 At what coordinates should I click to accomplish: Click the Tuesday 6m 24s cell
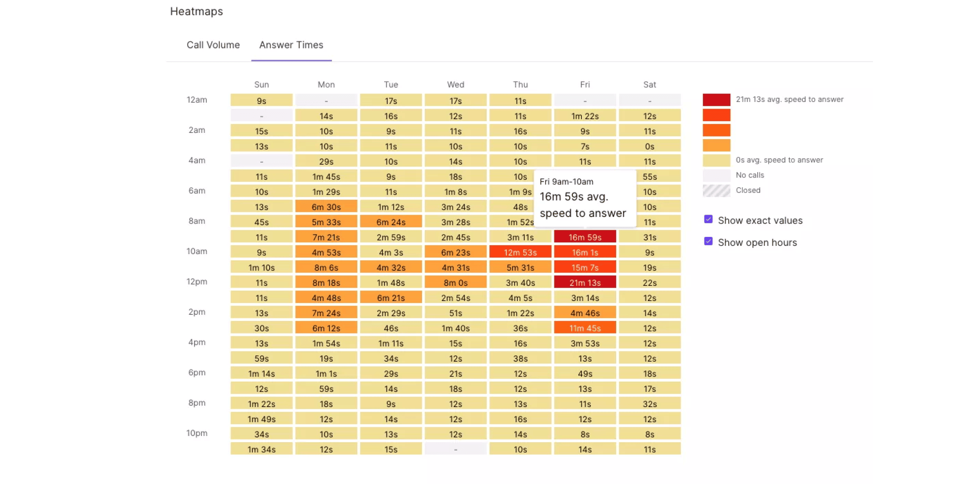(x=391, y=222)
